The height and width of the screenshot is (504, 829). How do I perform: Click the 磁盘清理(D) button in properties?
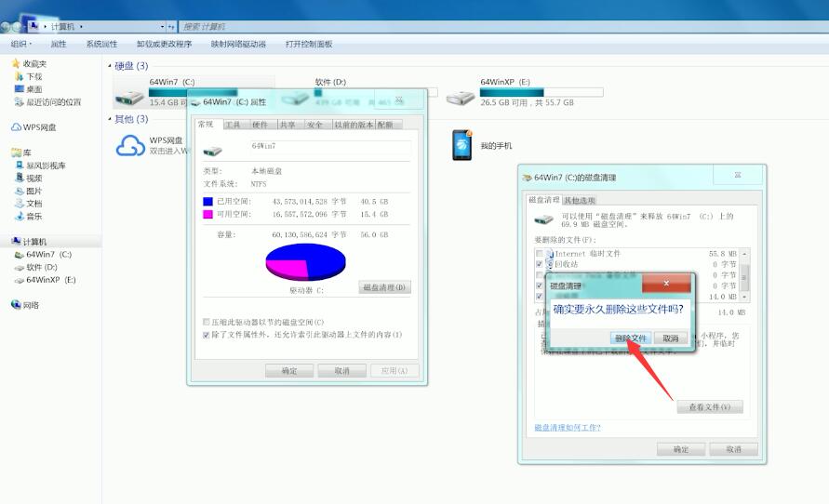click(384, 287)
